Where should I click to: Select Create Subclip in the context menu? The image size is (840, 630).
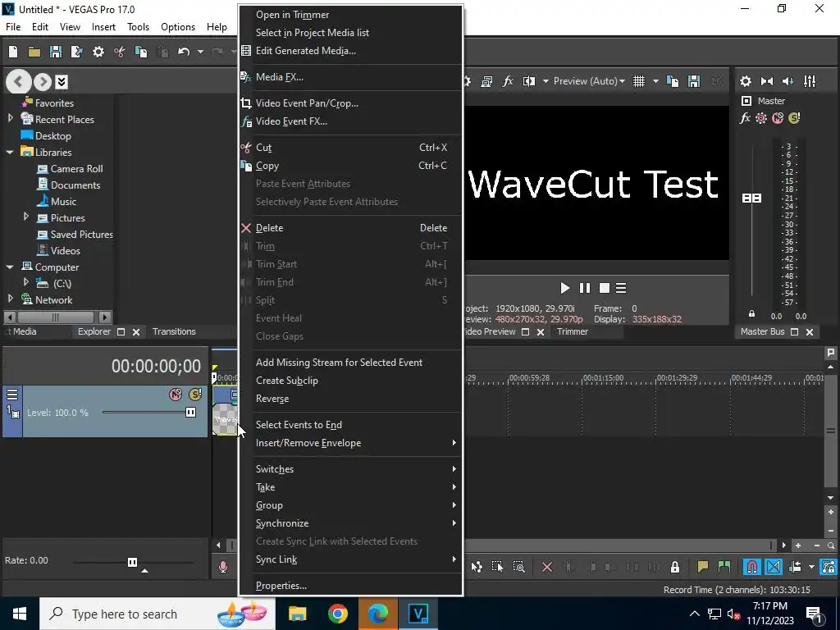pyautogui.click(x=351, y=381)
